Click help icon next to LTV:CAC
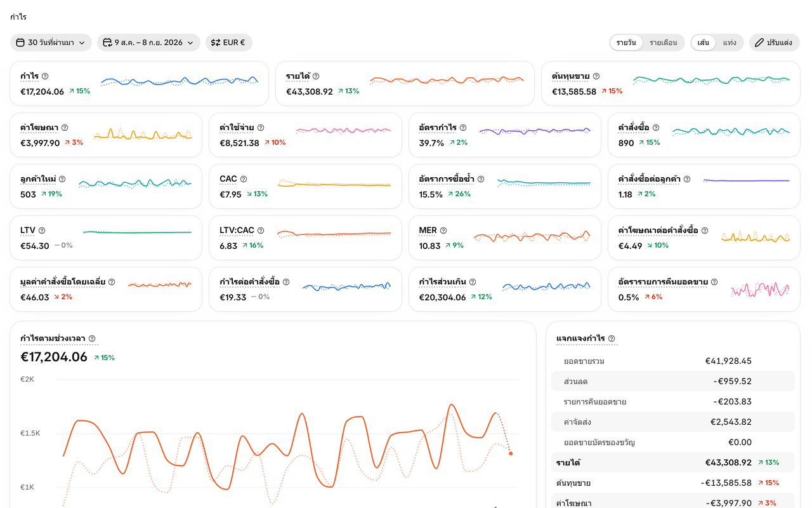Viewport: 812px width, 508px height. [x=261, y=231]
